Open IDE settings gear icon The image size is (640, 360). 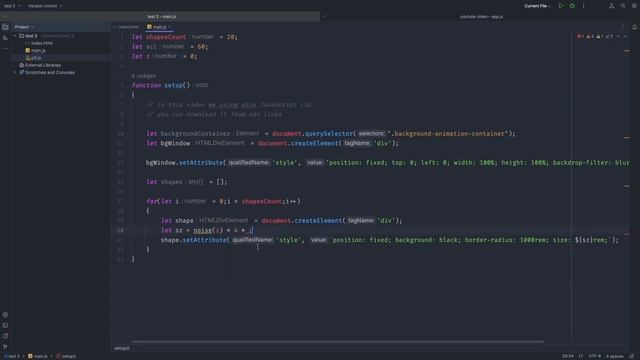point(634,6)
